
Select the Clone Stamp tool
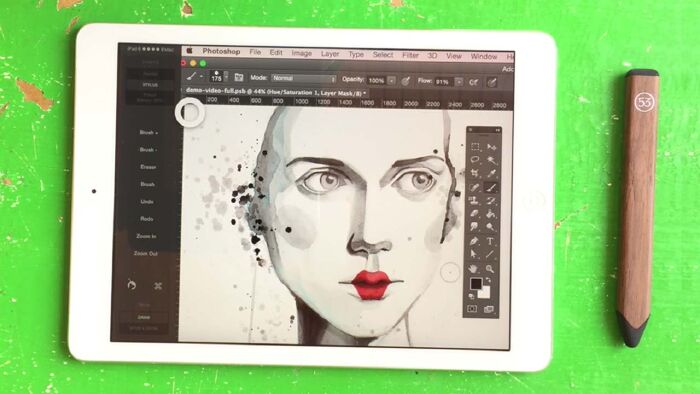click(475, 200)
